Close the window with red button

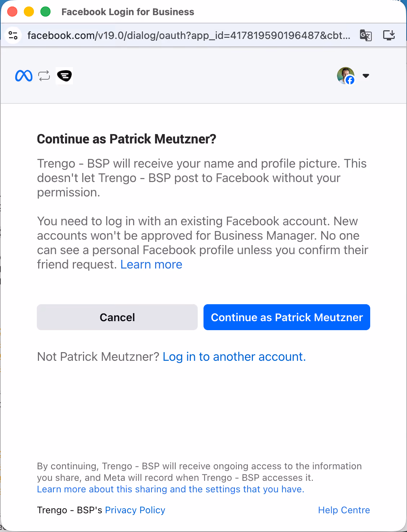[12, 12]
